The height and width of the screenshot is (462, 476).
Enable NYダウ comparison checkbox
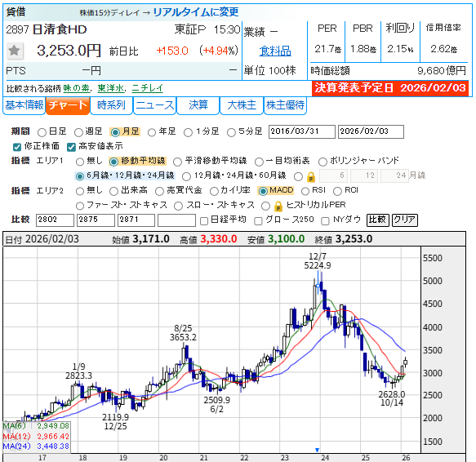325,221
